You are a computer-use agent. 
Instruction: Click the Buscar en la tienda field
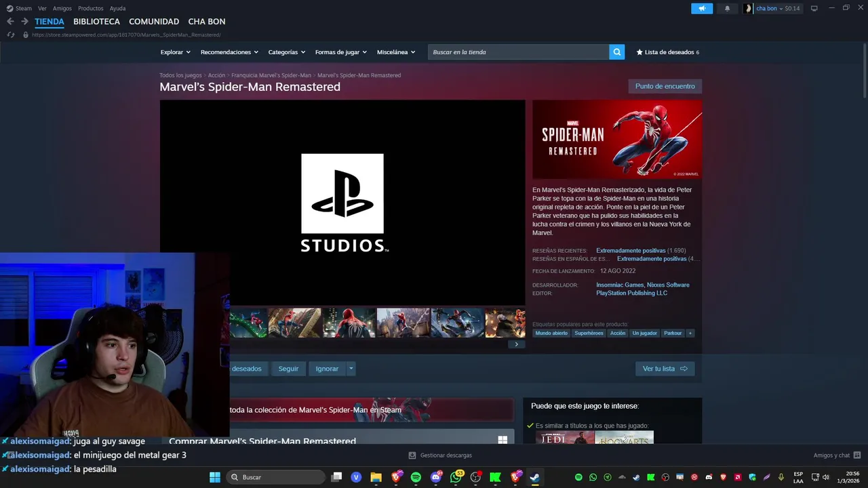point(518,52)
